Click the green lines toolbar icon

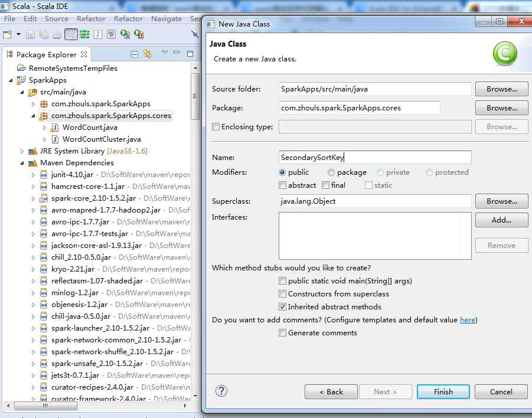pyautogui.click(x=84, y=34)
